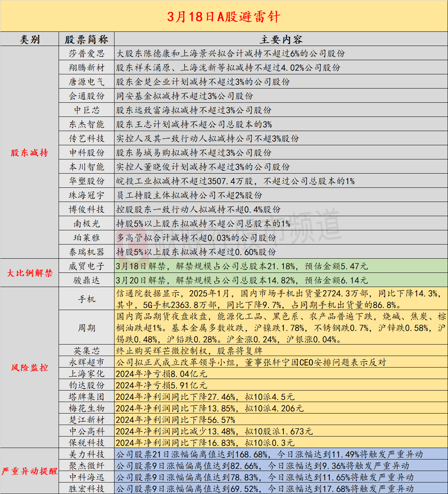The image size is (448, 494).
Task: Select stock name 华塑股份
Action: (x=87, y=181)
